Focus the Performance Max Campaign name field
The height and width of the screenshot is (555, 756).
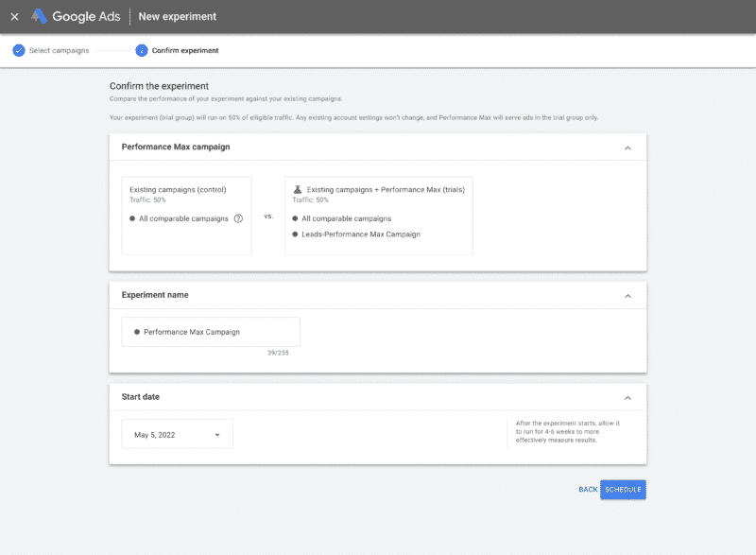(x=211, y=332)
